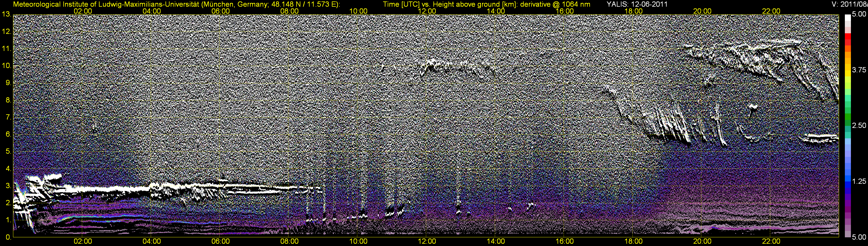Click the 20:00 label on the upper time axis
This screenshot has width=868, height=246.
pyautogui.click(x=702, y=11)
